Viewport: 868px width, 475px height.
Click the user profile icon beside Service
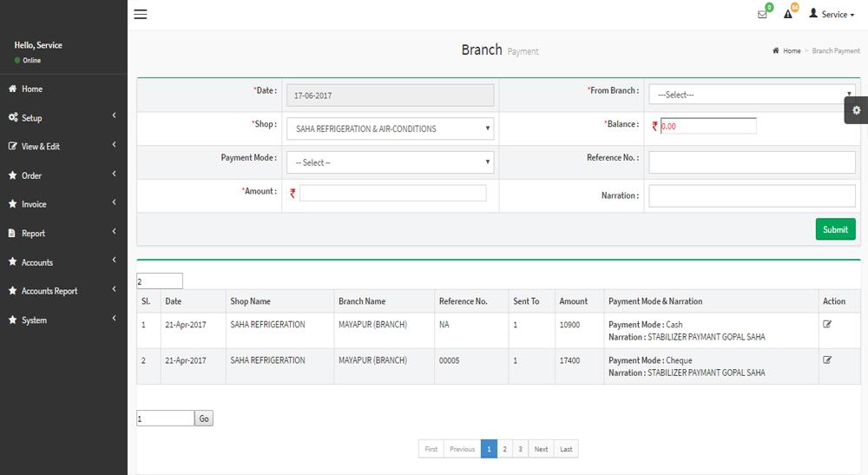813,13
